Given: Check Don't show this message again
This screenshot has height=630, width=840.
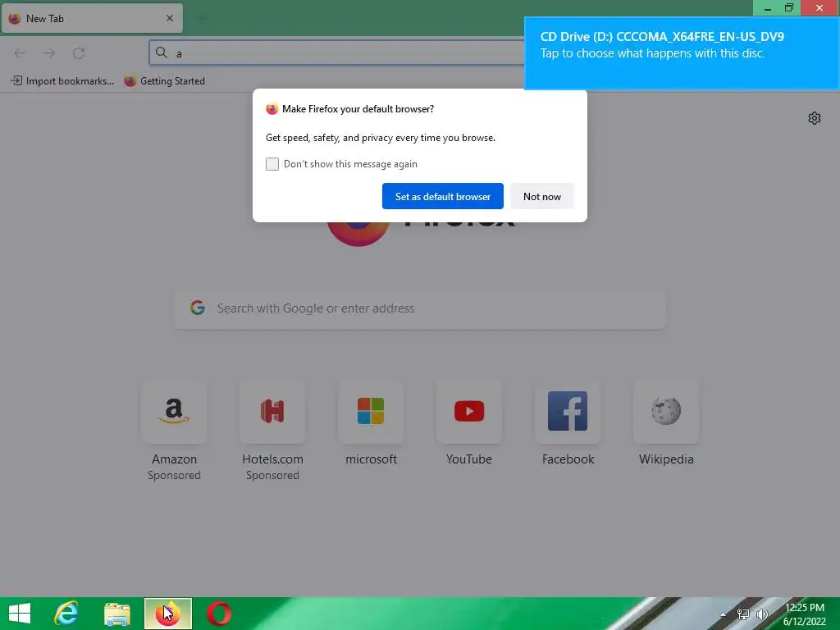Looking at the screenshot, I should tap(272, 164).
